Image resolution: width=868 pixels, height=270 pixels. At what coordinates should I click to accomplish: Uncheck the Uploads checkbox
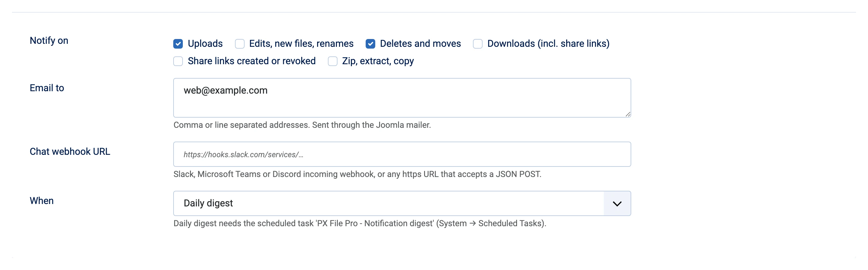point(178,44)
